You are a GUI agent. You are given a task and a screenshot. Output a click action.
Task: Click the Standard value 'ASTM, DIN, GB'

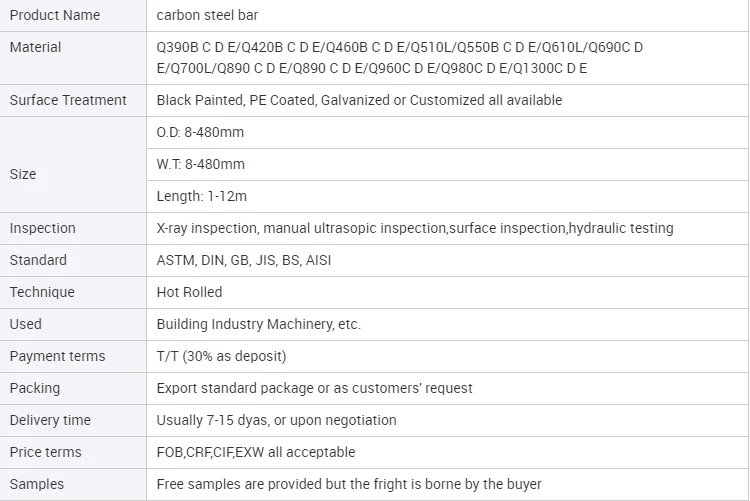coord(244,260)
